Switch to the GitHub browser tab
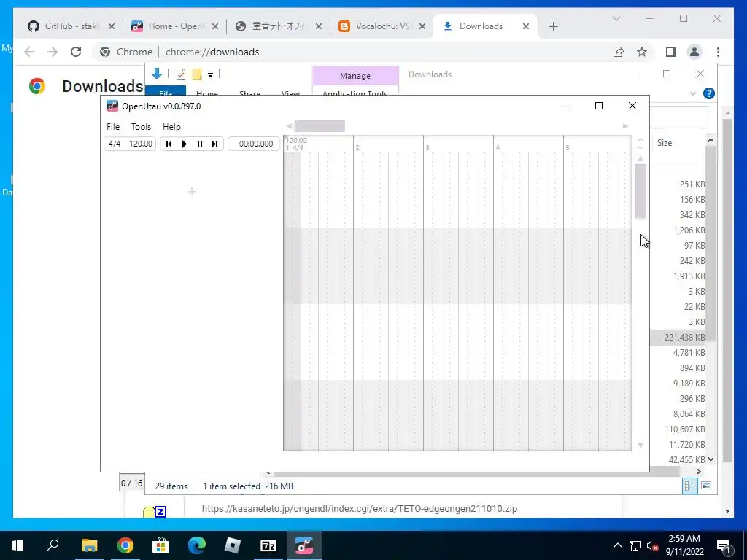This screenshot has height=560, width=747. pos(71,26)
